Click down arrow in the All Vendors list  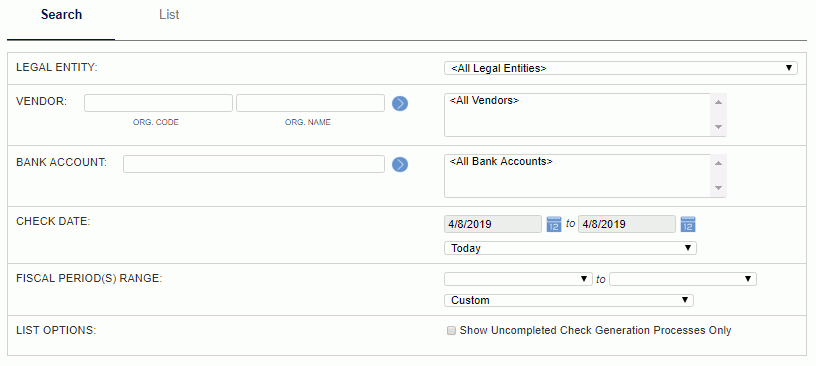(x=718, y=127)
